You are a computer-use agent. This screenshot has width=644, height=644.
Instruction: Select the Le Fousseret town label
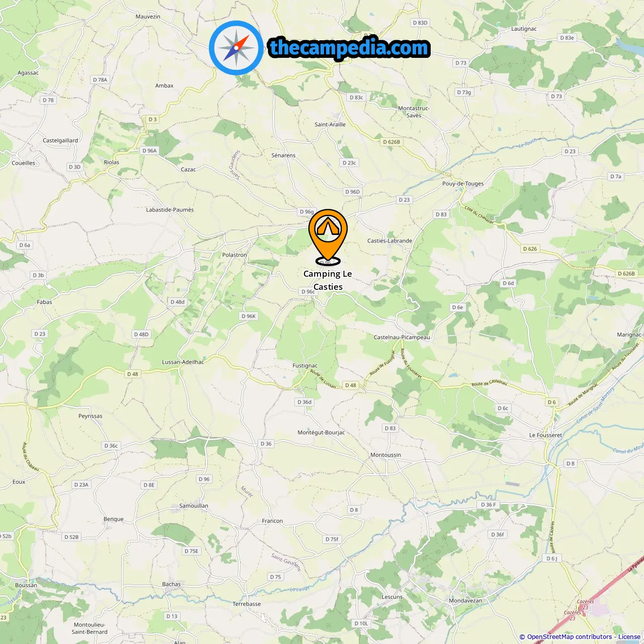[545, 435]
